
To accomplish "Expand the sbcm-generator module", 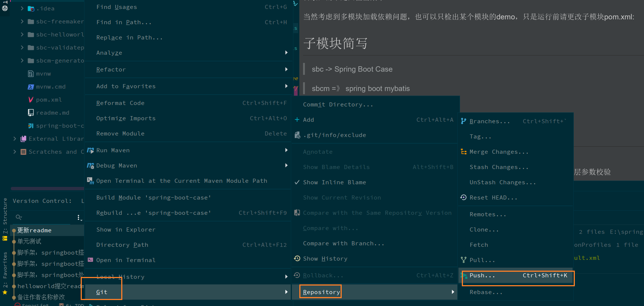I will click(x=22, y=61).
